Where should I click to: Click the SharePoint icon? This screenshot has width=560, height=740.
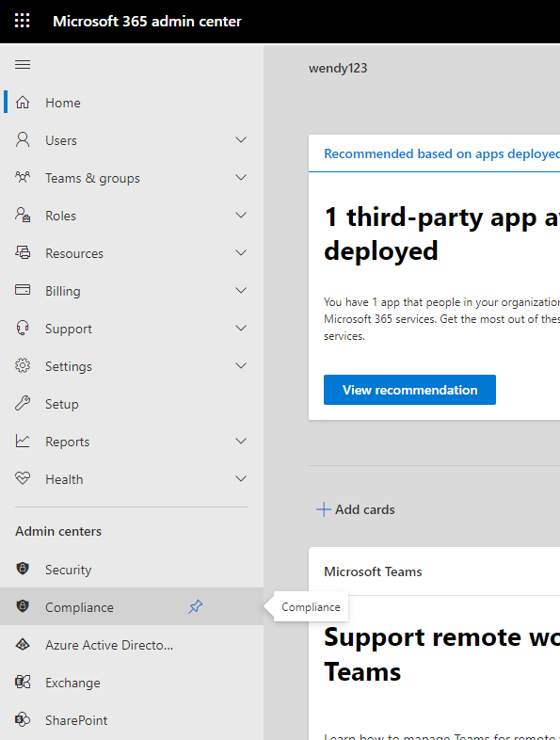click(x=23, y=719)
